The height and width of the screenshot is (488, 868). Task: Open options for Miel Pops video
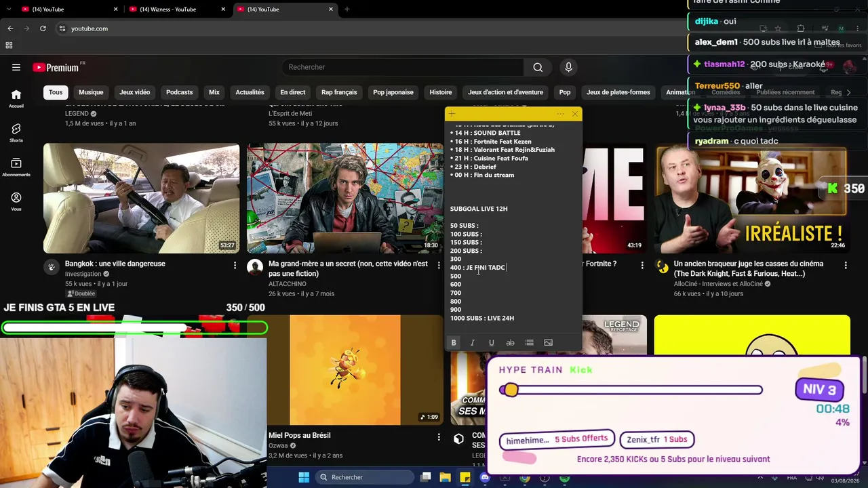click(x=439, y=437)
